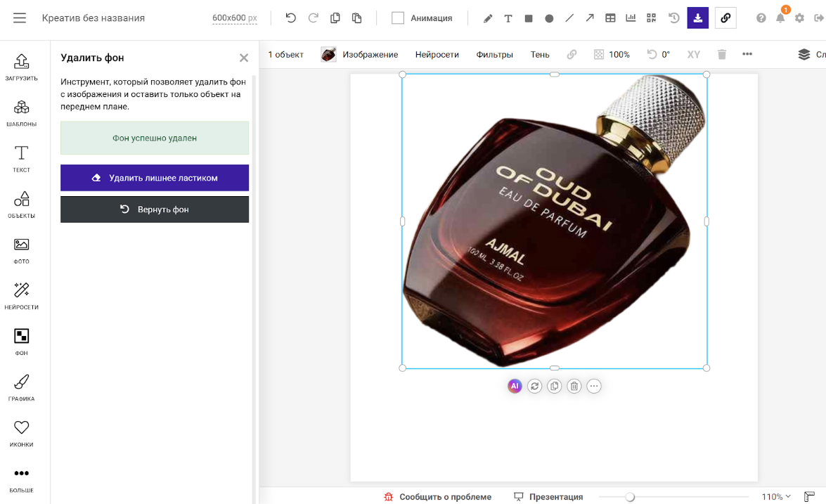Open the hamburger main menu
This screenshot has width=826, height=504.
[x=20, y=18]
